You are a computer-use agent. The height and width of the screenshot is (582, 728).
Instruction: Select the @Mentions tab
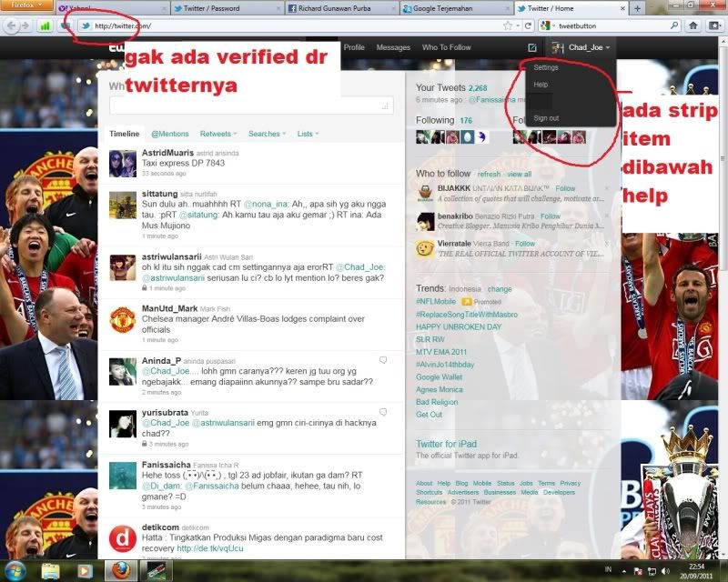click(170, 134)
